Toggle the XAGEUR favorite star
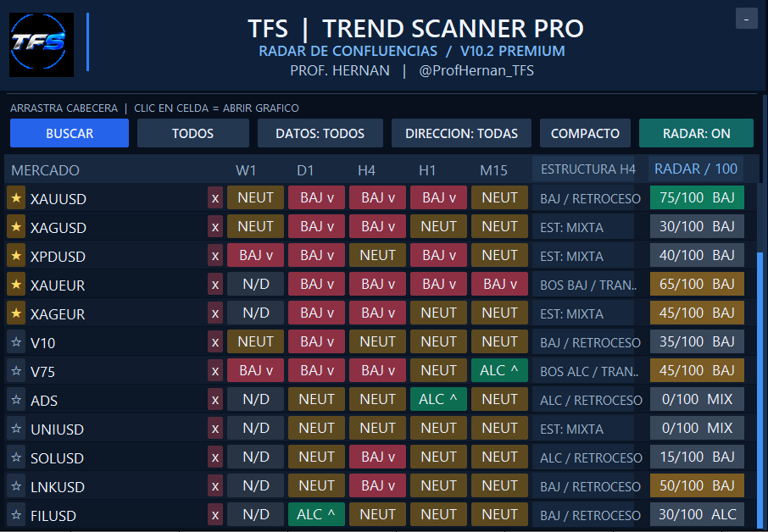 [x=15, y=313]
